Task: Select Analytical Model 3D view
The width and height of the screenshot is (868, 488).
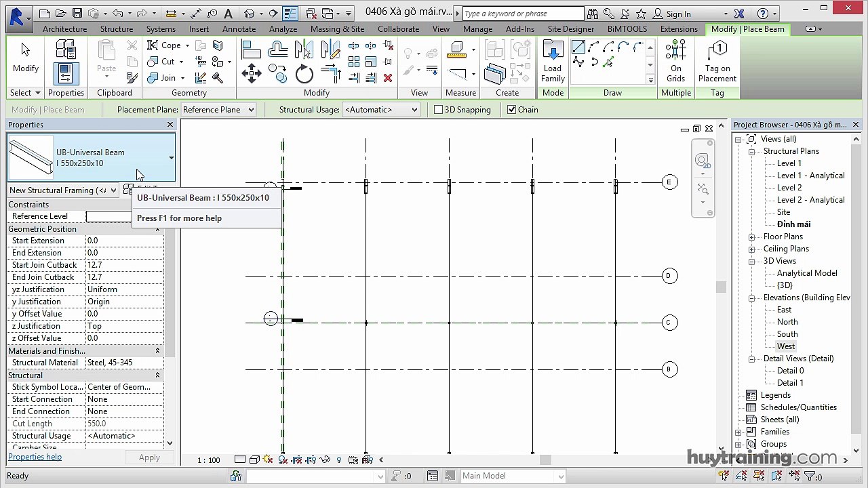Action: (807, 273)
